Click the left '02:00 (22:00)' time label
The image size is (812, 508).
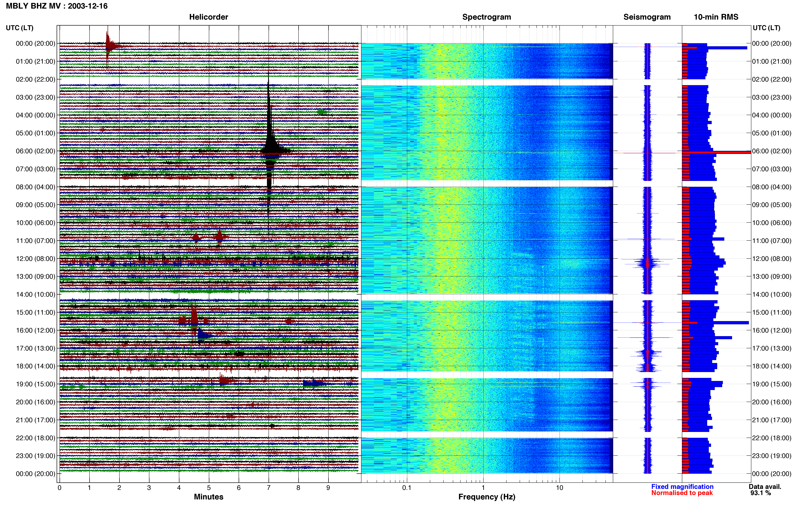coord(35,79)
